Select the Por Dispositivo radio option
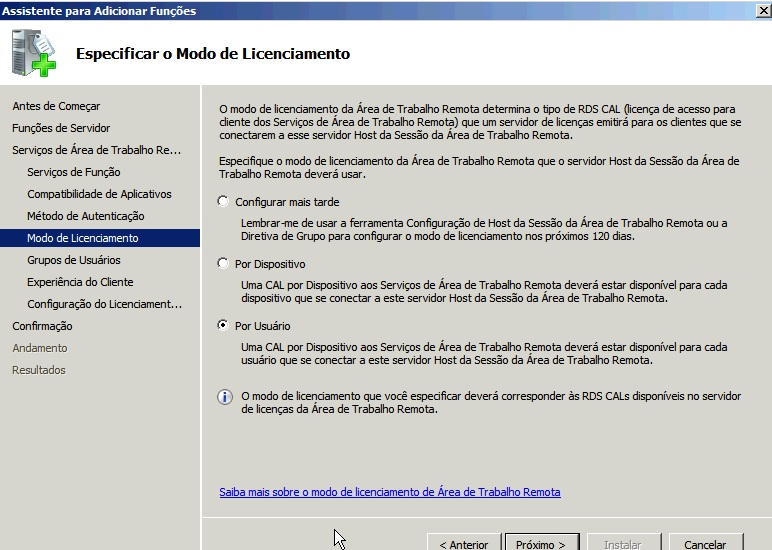This screenshot has width=772, height=550. pyautogui.click(x=223, y=263)
